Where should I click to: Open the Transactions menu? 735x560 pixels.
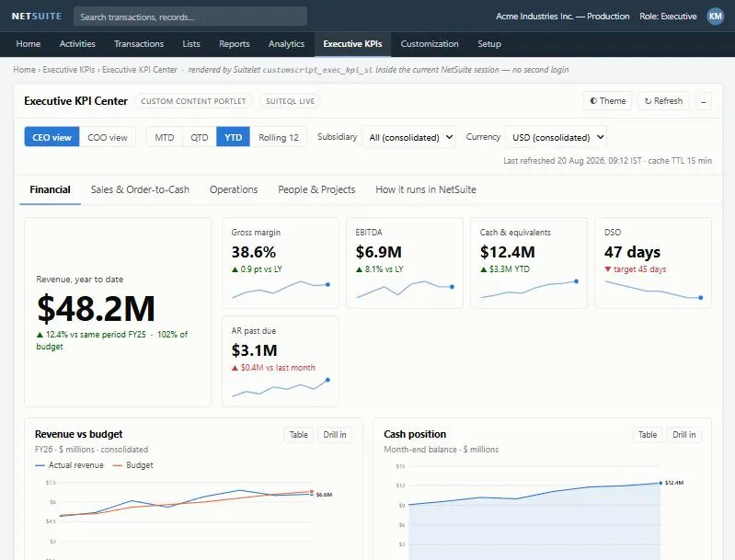(x=139, y=43)
